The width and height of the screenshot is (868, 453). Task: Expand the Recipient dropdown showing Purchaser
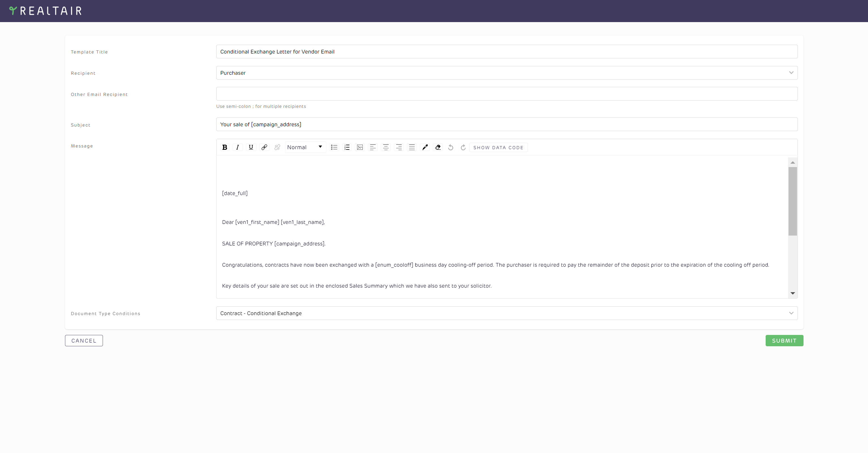[507, 73]
